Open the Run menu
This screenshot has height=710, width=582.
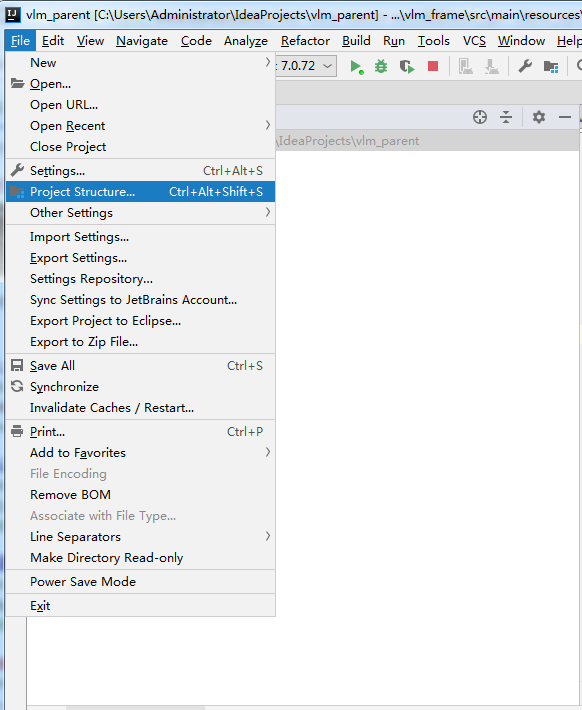pyautogui.click(x=394, y=41)
